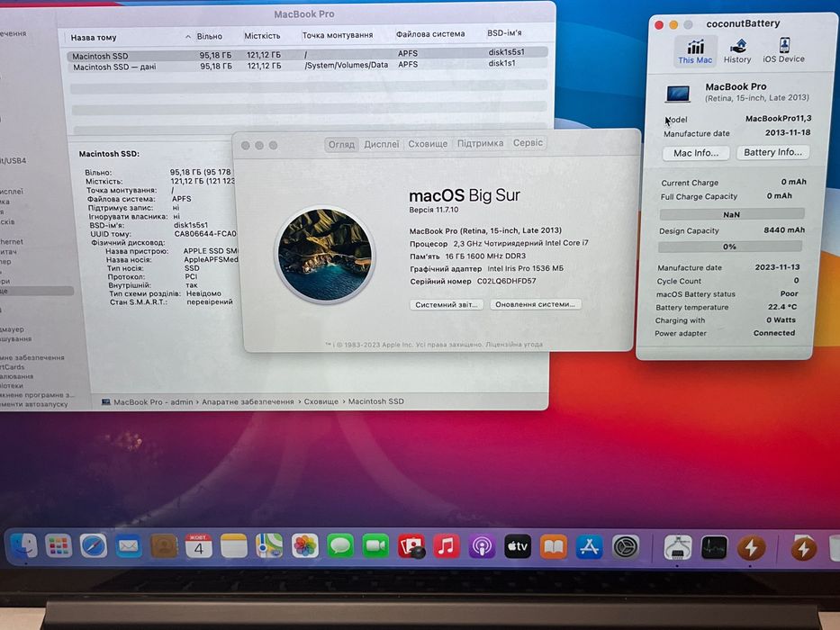The height and width of the screenshot is (630, 840).
Task: Open Photo Booth in the Dock
Action: 411,546
